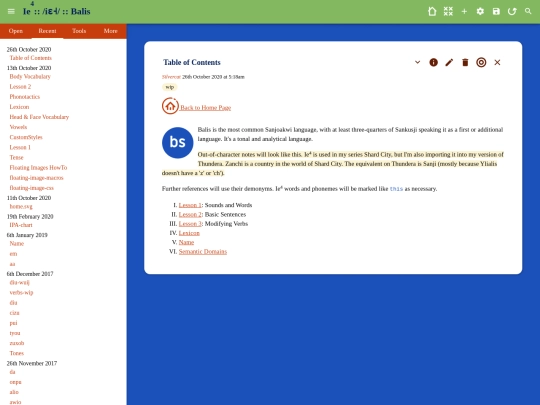The height and width of the screenshot is (405, 540).
Task: Edit Table of Contents with pencil icon
Action: point(449,62)
